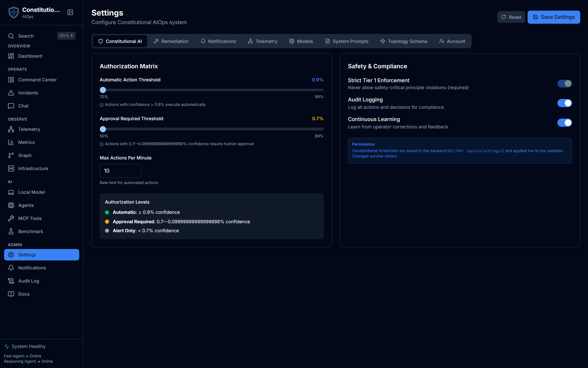The height and width of the screenshot is (368, 588).
Task: Click the Reset circular arrow icon
Action: [504, 17]
